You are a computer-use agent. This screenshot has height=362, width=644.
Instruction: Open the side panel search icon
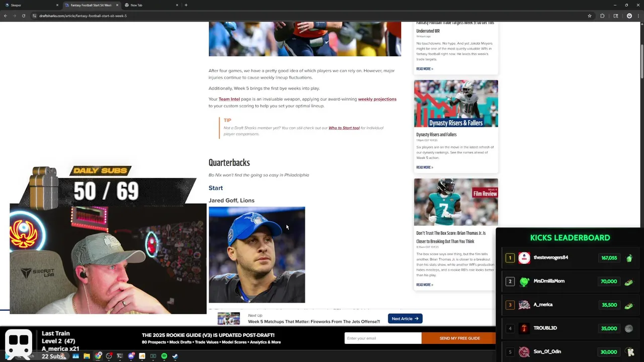point(616,16)
